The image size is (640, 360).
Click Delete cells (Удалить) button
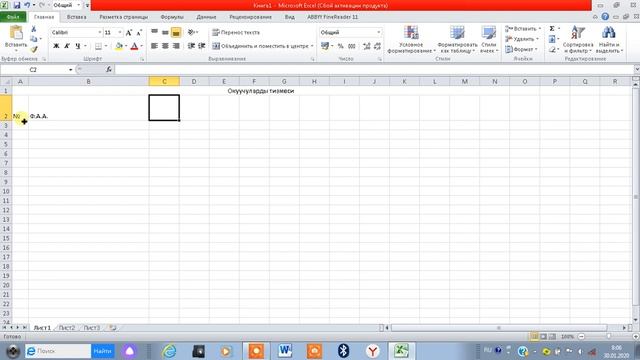pyautogui.click(x=522, y=39)
